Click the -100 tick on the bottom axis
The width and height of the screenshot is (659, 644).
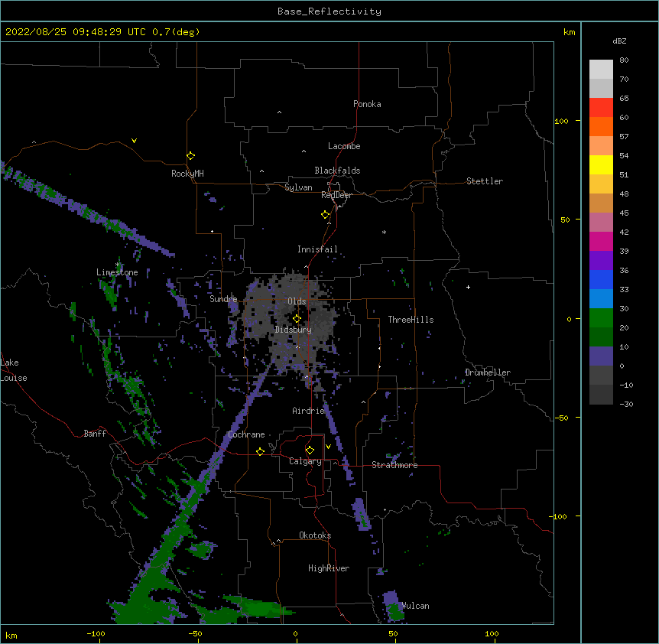point(96,633)
